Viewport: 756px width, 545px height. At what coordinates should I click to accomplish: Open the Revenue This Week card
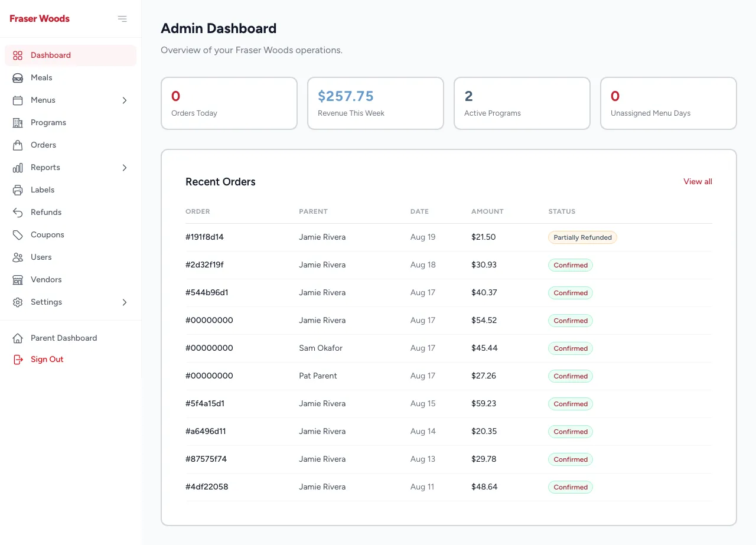[x=376, y=103]
